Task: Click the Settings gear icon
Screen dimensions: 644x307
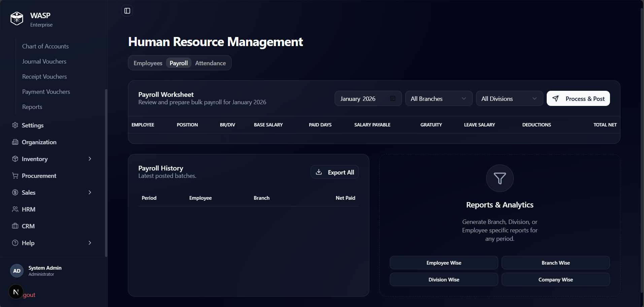Action: [15, 125]
